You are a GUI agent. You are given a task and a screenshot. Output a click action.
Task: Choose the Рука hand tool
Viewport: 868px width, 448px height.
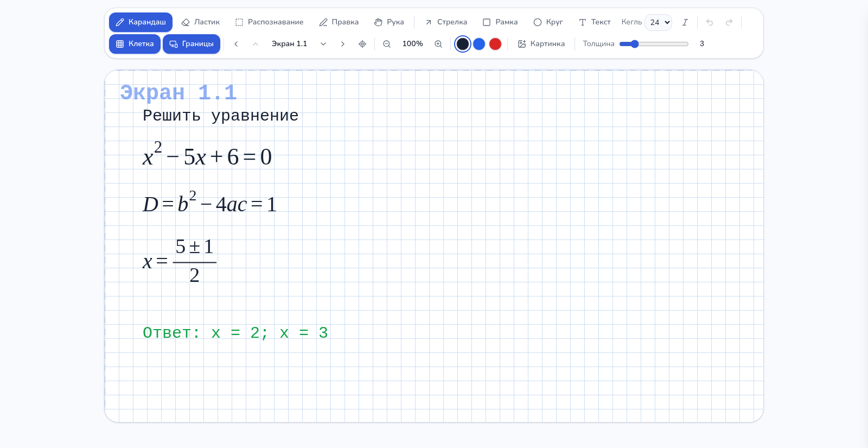pos(389,22)
